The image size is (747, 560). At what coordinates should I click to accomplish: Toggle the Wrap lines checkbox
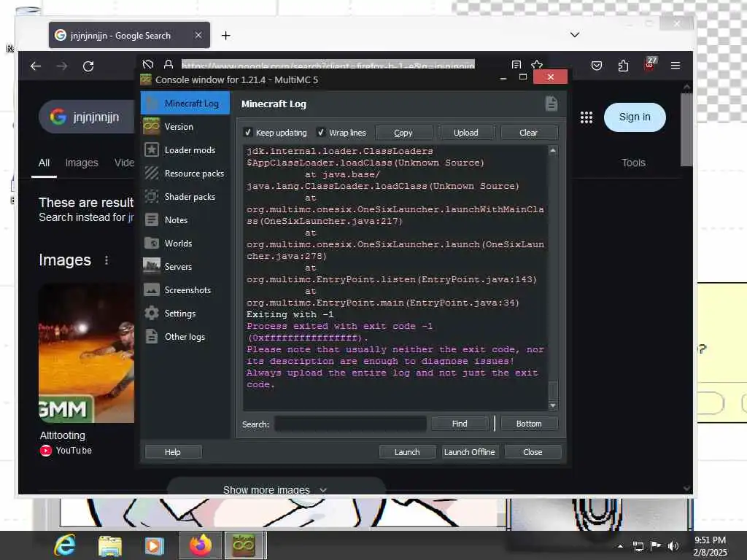321,133
